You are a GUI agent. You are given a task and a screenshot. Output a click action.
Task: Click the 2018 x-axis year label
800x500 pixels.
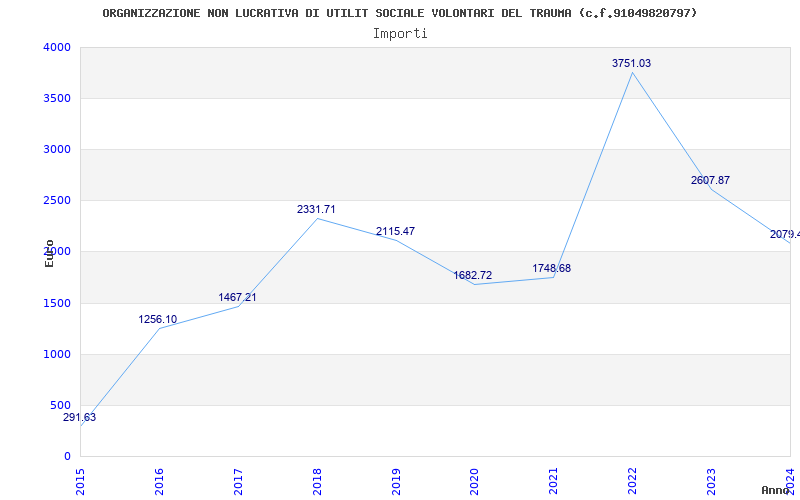[x=317, y=481]
